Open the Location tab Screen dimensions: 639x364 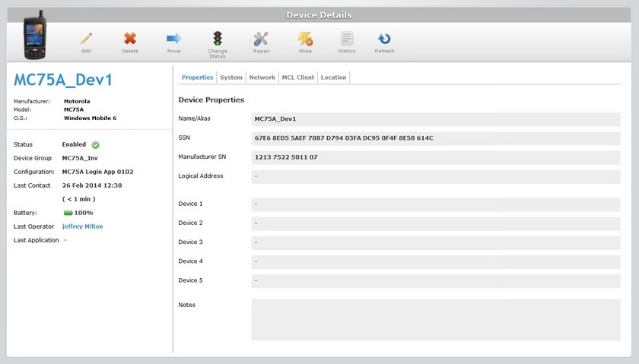[333, 78]
